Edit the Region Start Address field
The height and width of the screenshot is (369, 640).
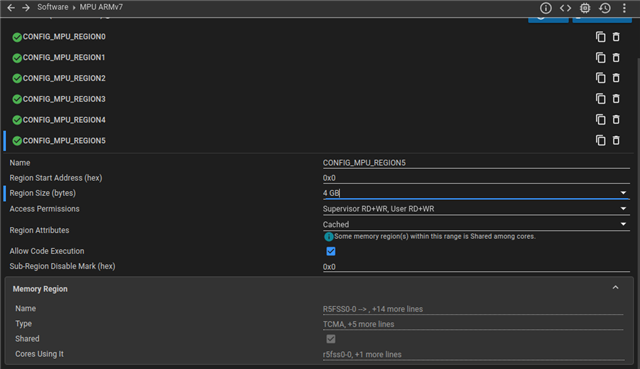point(476,178)
